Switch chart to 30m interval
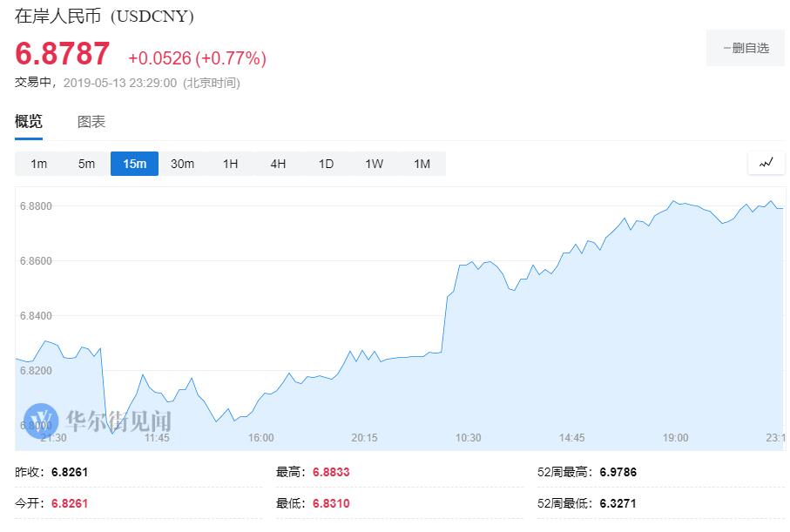This screenshot has width=790, height=532. [x=182, y=164]
